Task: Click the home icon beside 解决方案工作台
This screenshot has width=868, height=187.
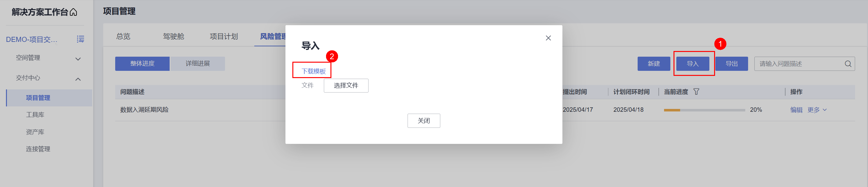Action: click(x=73, y=13)
